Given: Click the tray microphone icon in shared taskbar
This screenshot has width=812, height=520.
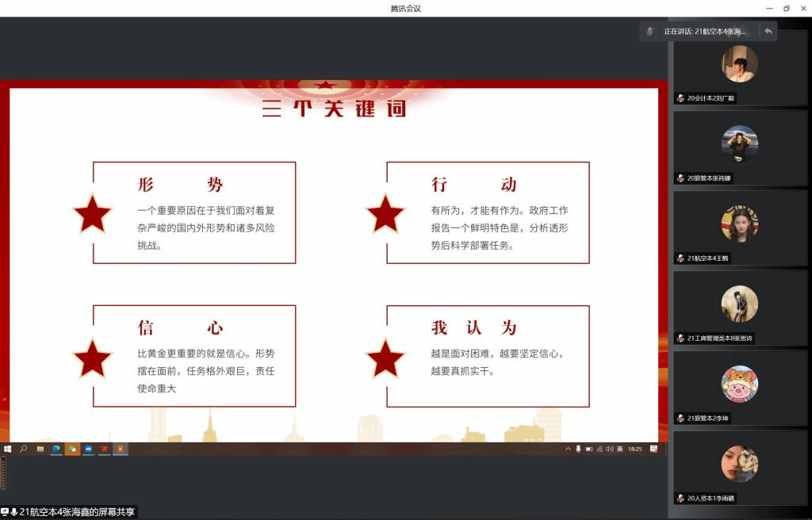Looking at the screenshot, I should [578, 449].
